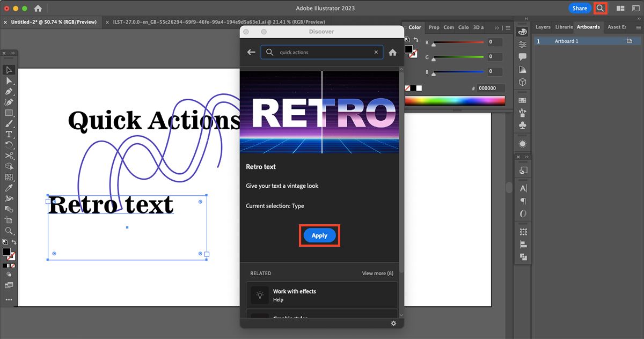
Task: Open the Swatches grid dock icon
Action: tap(522, 100)
